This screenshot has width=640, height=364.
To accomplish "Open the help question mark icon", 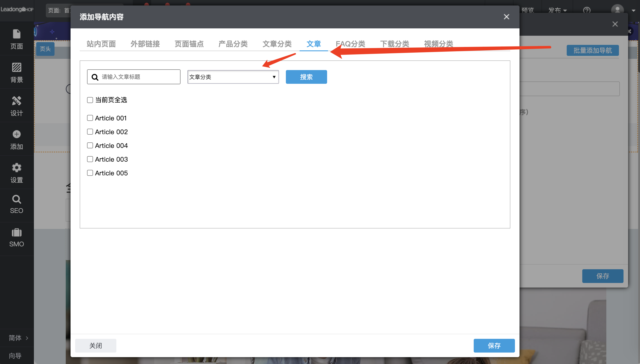I will click(586, 10).
